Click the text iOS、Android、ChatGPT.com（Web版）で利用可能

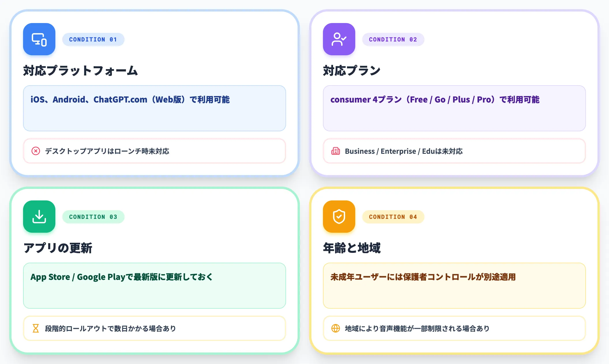click(130, 100)
